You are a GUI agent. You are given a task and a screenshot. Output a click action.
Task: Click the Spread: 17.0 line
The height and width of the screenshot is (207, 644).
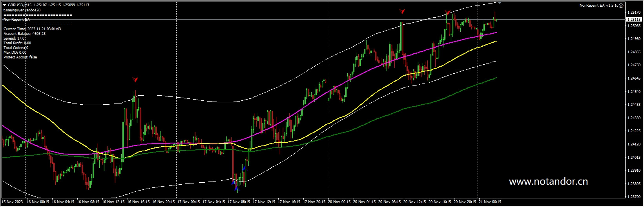tap(14, 38)
